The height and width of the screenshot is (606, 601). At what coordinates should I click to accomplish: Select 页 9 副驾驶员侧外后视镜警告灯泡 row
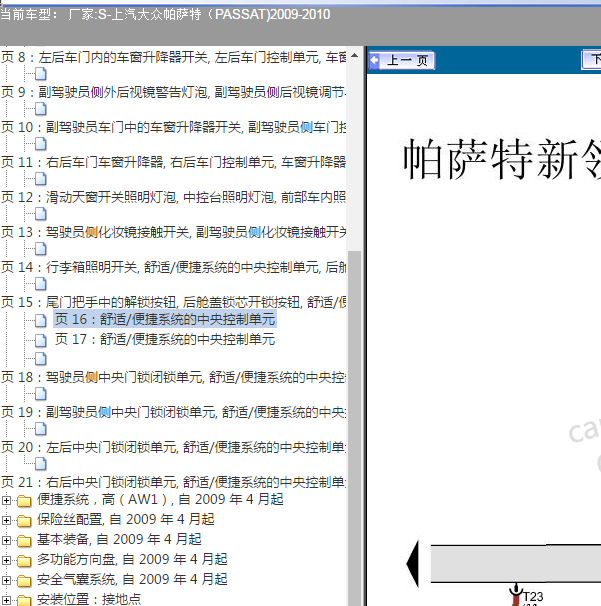tap(173, 92)
